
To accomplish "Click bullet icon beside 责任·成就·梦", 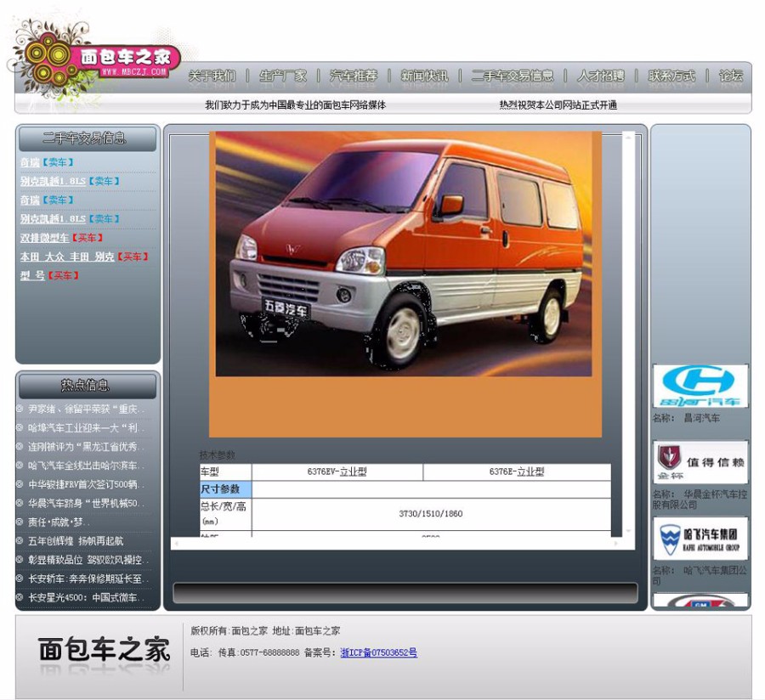I will click(x=20, y=522).
